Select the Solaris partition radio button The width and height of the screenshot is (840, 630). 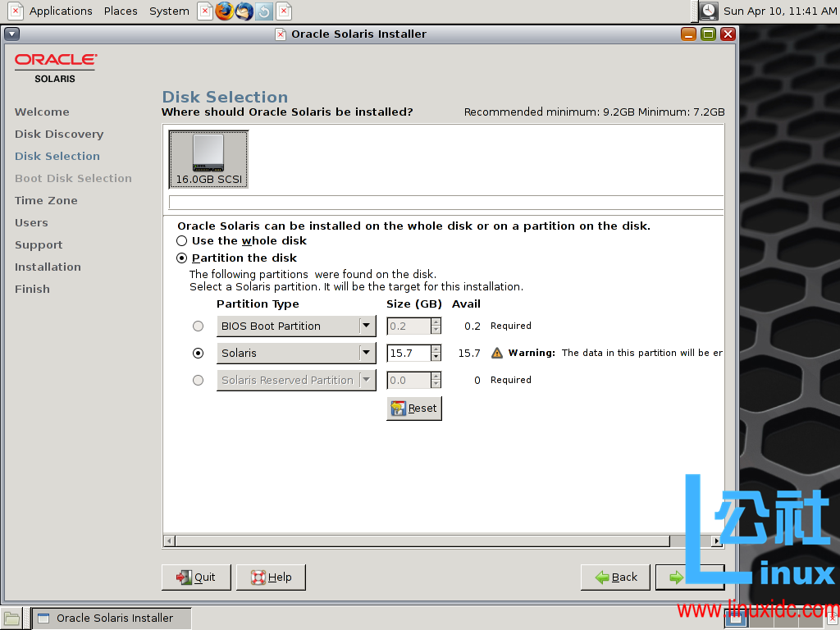[199, 353]
